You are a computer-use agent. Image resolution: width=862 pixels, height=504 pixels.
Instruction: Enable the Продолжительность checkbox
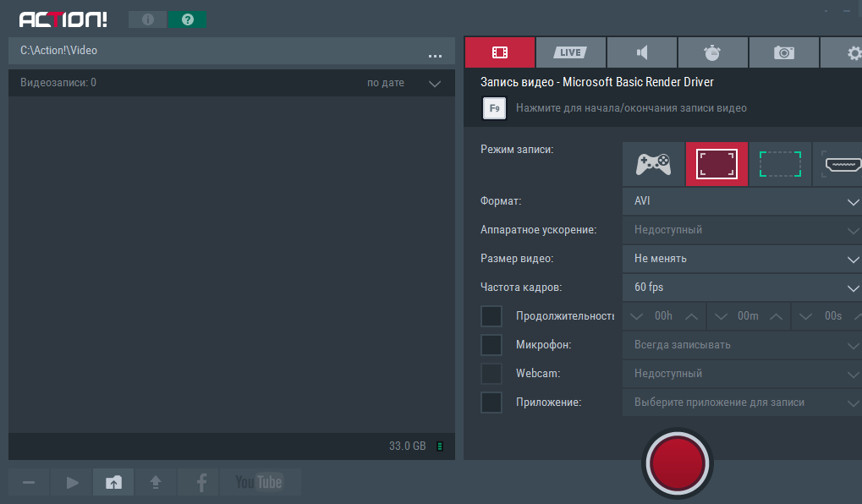pyautogui.click(x=491, y=316)
